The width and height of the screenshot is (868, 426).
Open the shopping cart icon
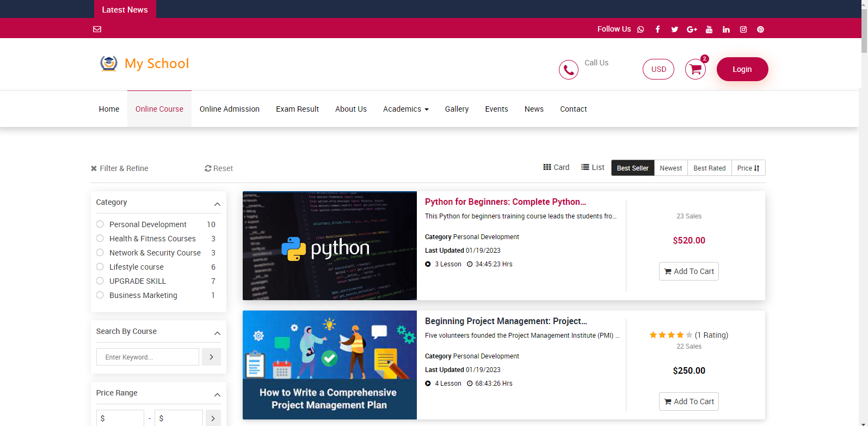tap(695, 69)
